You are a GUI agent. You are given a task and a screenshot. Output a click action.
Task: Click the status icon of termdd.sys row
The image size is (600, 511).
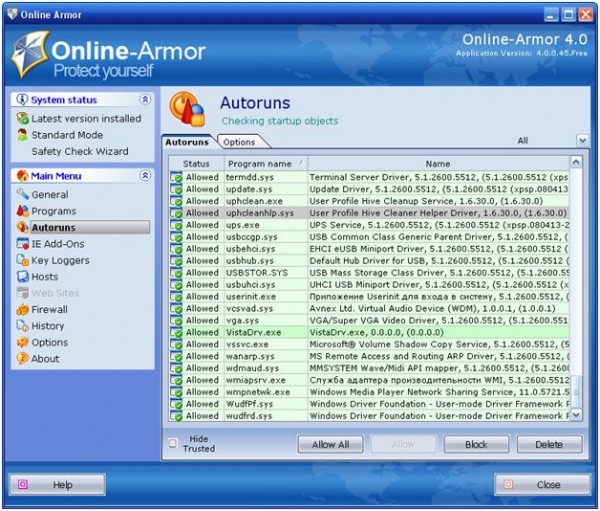click(176, 178)
